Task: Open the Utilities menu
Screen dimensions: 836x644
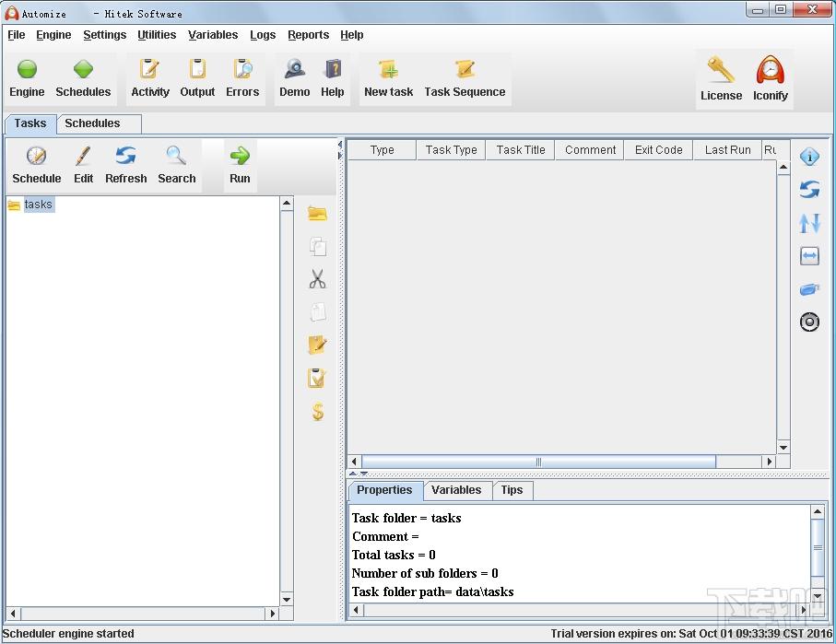Action: click(157, 35)
